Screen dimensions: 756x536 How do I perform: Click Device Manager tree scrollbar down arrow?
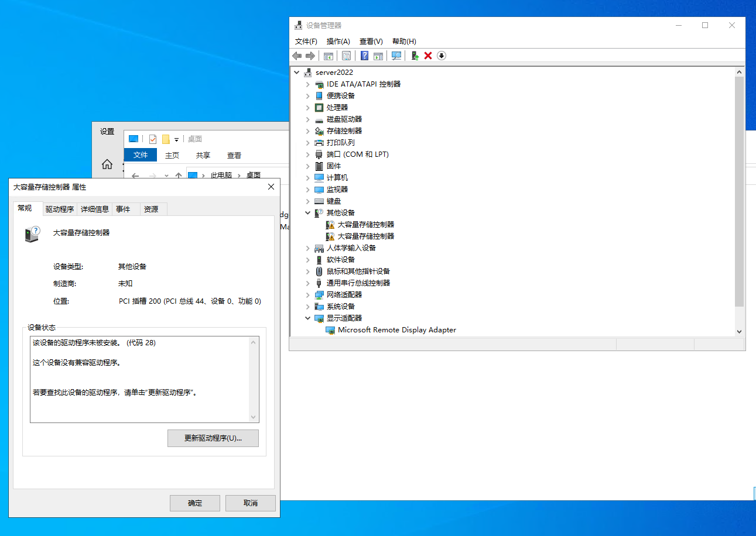[x=739, y=331]
